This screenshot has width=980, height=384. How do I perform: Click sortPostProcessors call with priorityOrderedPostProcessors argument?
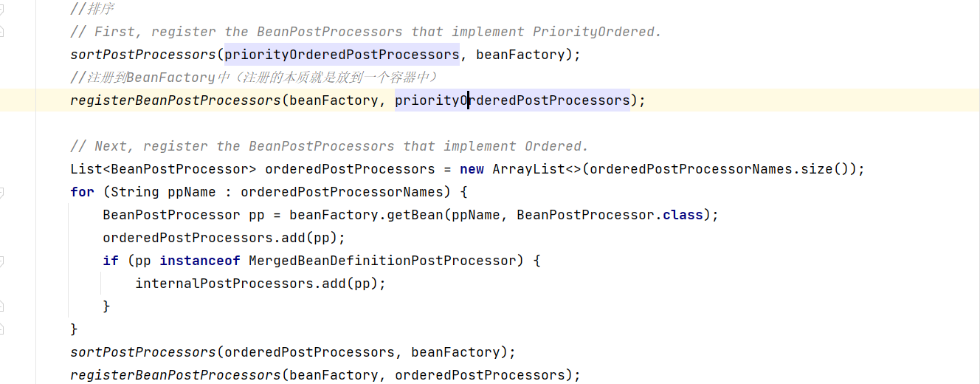click(142, 55)
